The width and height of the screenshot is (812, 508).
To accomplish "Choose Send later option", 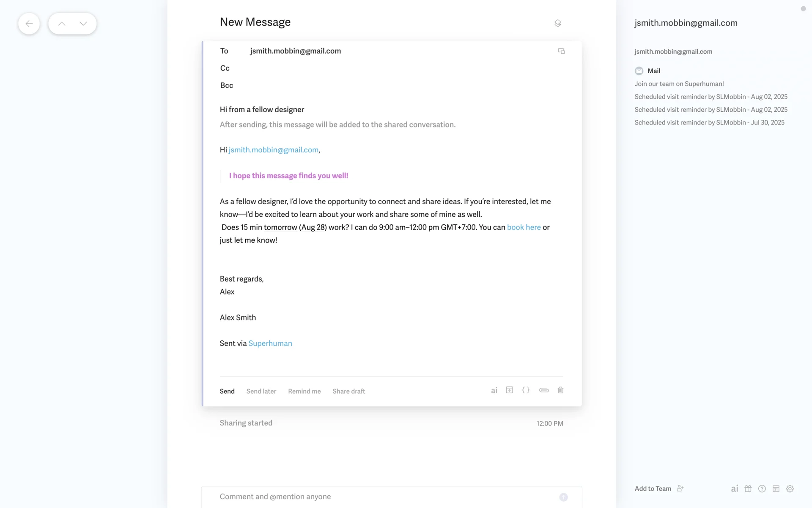I will pos(261,391).
